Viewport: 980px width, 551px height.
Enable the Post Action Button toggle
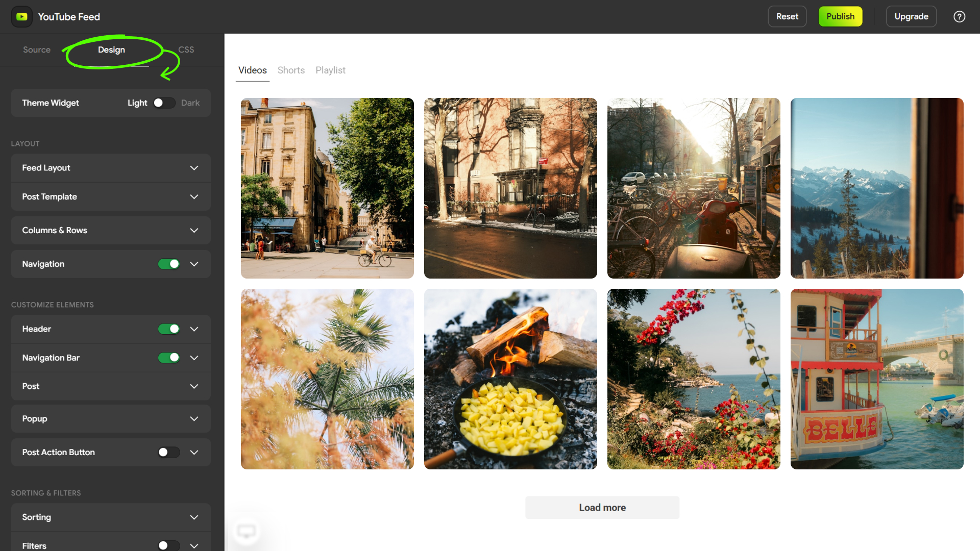[169, 453]
